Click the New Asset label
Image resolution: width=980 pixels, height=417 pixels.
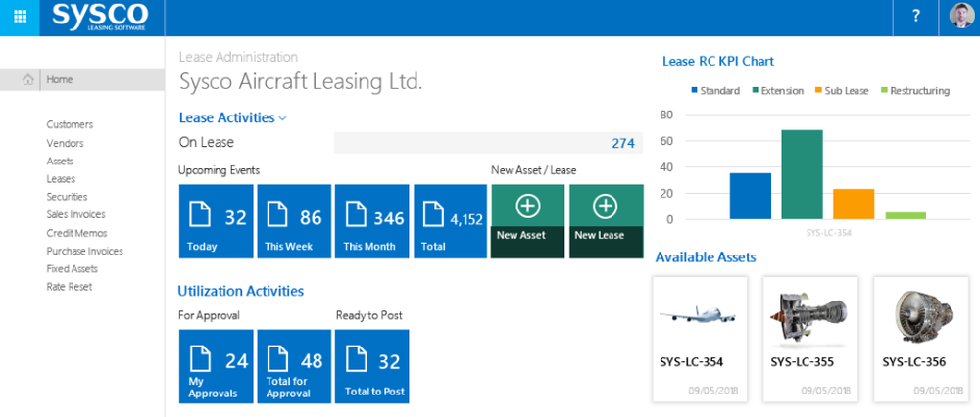click(x=521, y=235)
